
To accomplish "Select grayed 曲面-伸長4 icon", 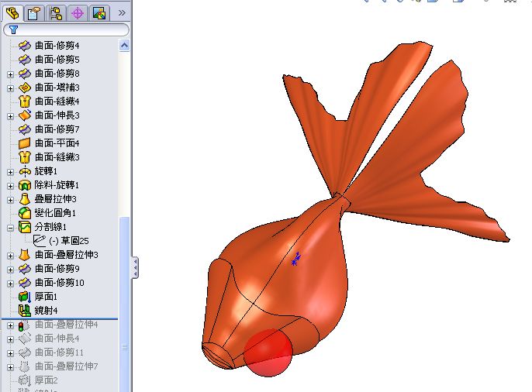I will tap(25, 339).
